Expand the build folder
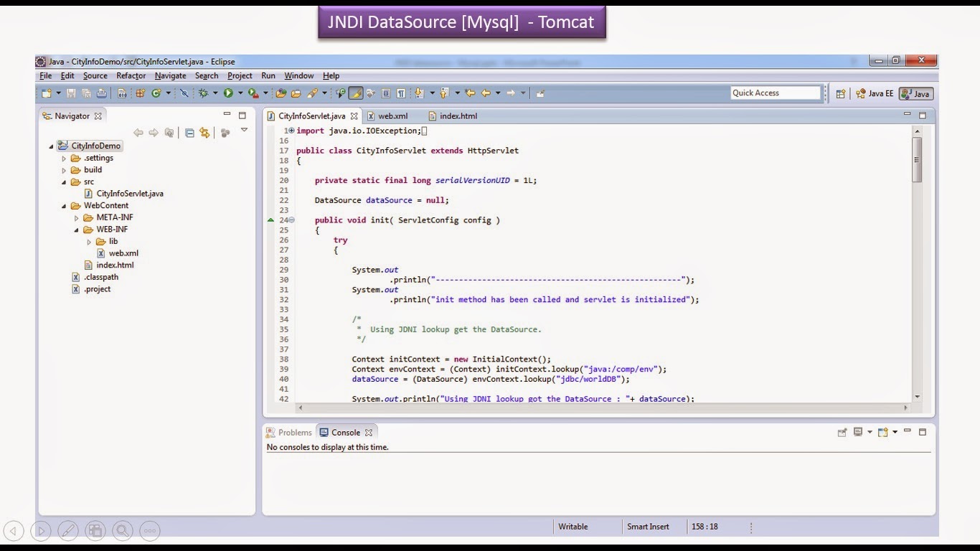Screen dimensions: 980x551 (x=64, y=170)
